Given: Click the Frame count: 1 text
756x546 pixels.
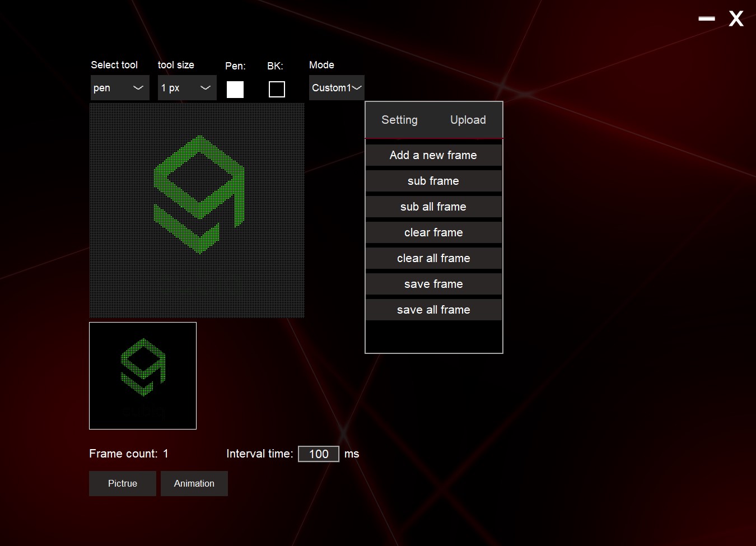Looking at the screenshot, I should click(x=129, y=454).
